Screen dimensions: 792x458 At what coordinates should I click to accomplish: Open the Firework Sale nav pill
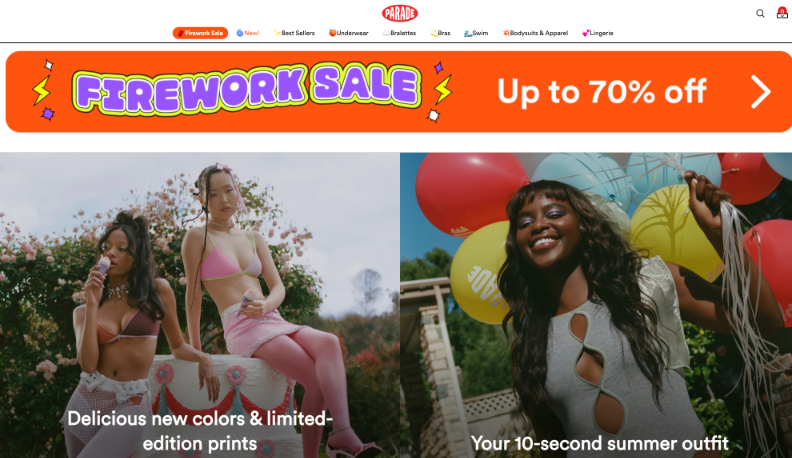[200, 33]
